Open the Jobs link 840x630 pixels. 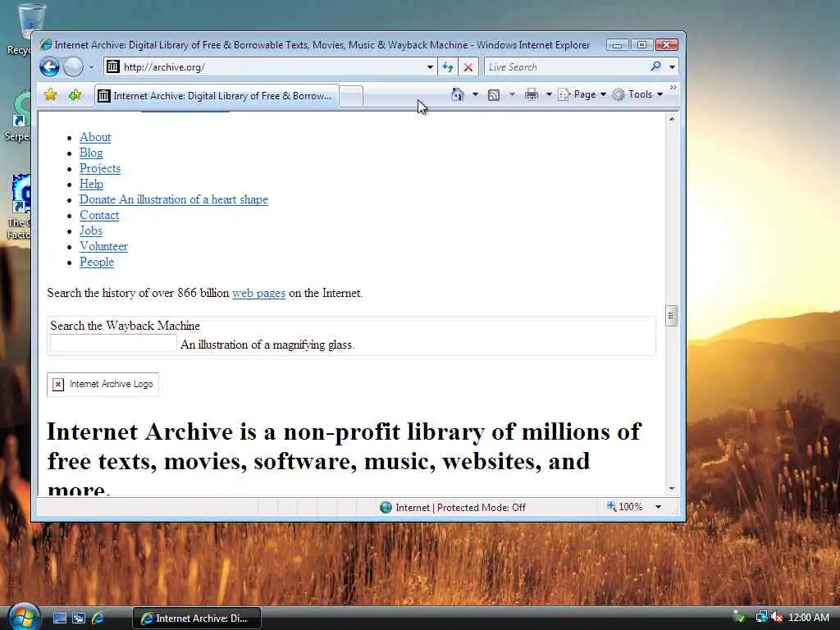[90, 231]
